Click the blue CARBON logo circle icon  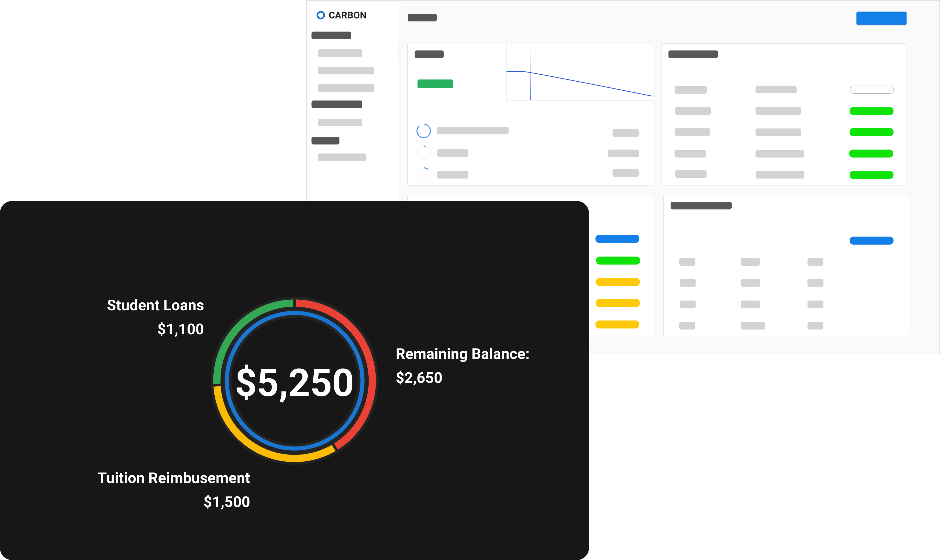(x=321, y=15)
